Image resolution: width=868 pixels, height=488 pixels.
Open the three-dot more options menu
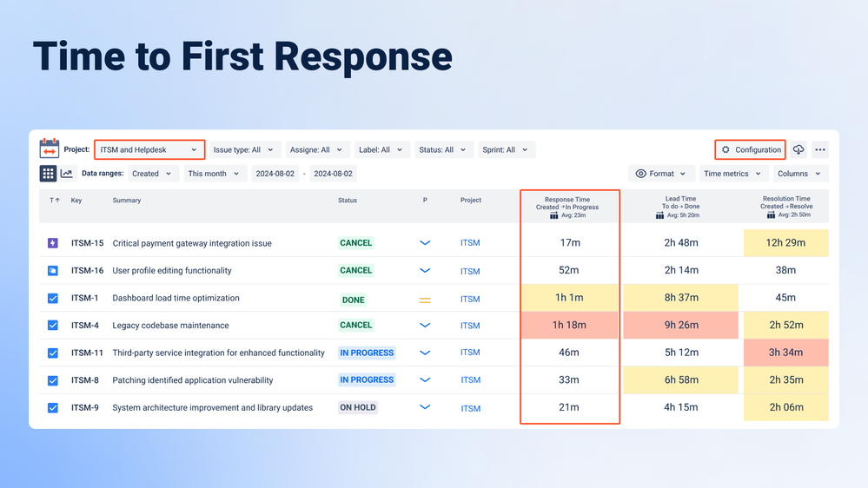click(820, 149)
